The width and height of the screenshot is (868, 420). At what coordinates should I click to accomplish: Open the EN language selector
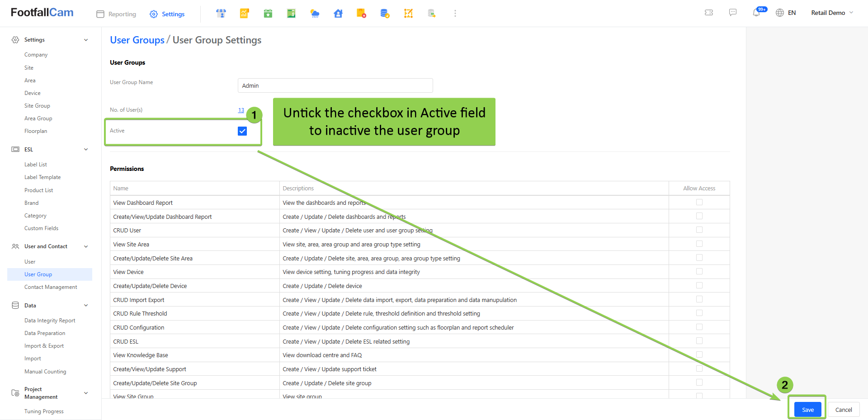point(792,13)
